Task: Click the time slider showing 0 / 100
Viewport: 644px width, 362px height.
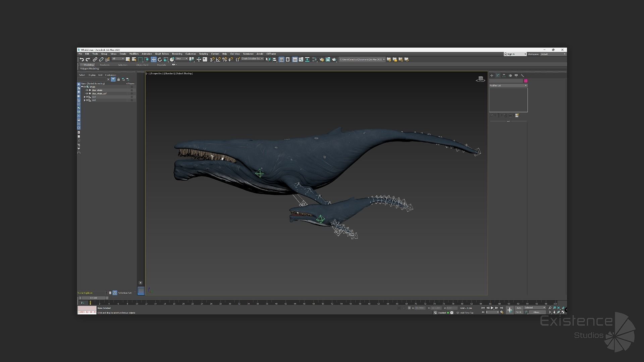Action: point(93,298)
